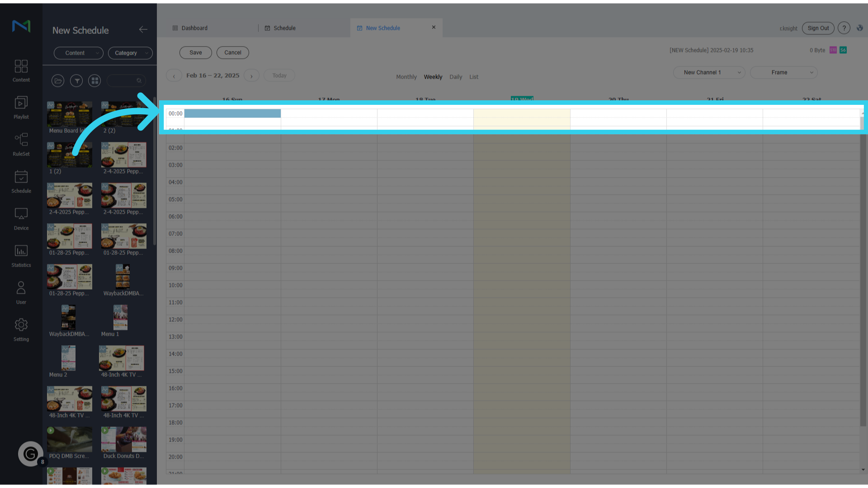Image resolution: width=868 pixels, height=488 pixels.
Task: Open the Frame dropdown
Action: (783, 72)
